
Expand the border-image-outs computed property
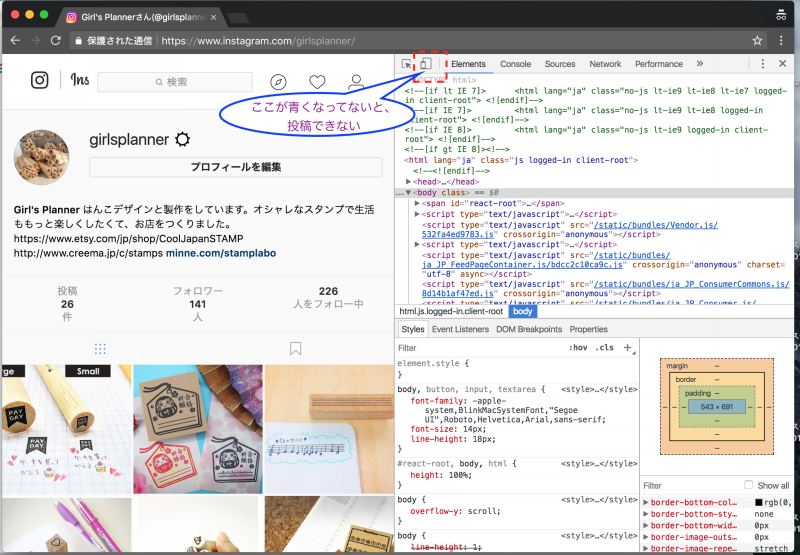coord(646,537)
